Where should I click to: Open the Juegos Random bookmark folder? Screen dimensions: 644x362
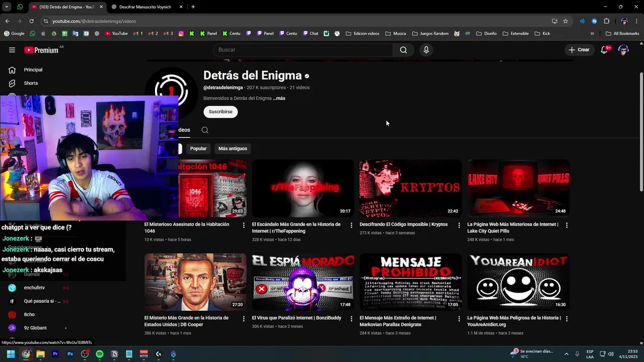(430, 34)
